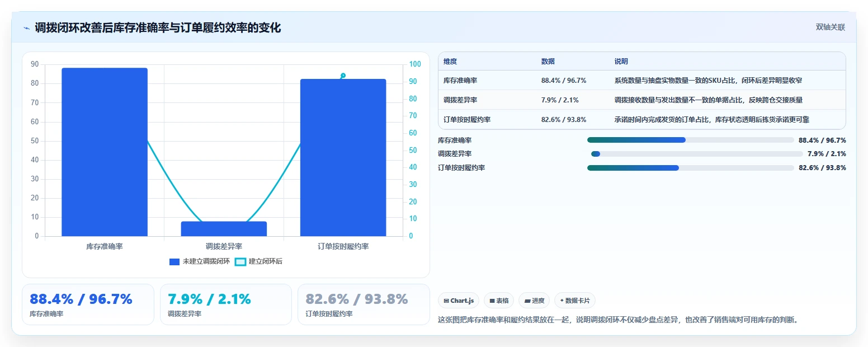Click table value 7.9% / 2.1%
Image resolution: width=868 pixels, height=347 pixels.
click(560, 100)
